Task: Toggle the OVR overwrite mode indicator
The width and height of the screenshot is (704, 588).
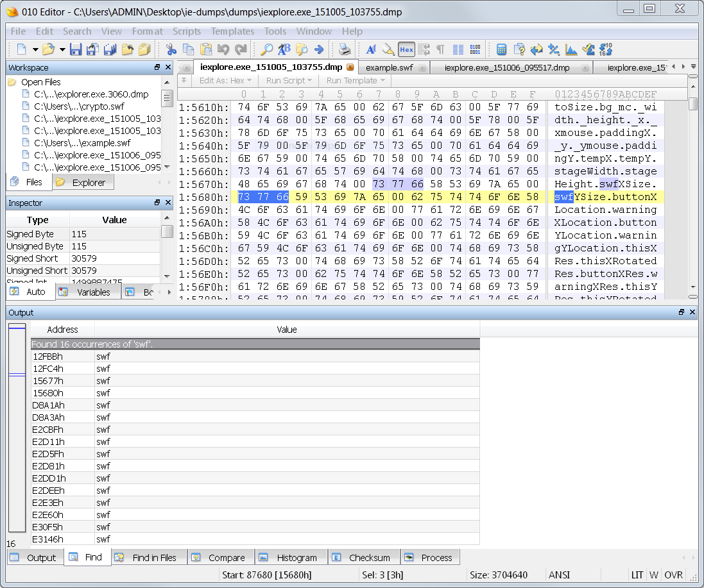Action: (673, 575)
